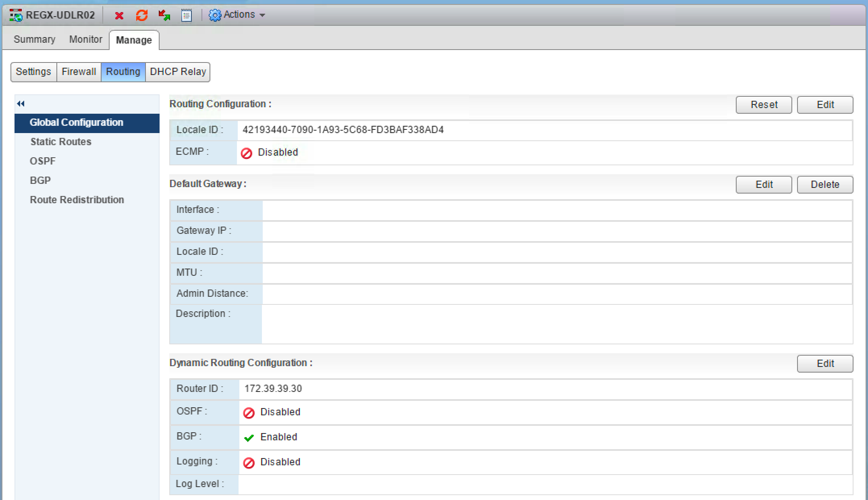Open the DHCP Relay sub-tab
868x500 pixels.
pos(178,72)
